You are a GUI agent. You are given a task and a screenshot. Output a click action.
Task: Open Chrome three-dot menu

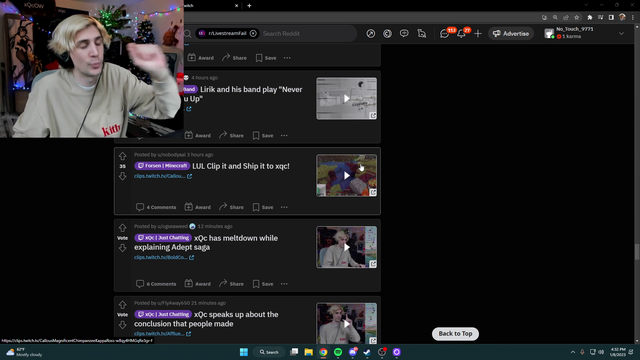(x=633, y=17)
